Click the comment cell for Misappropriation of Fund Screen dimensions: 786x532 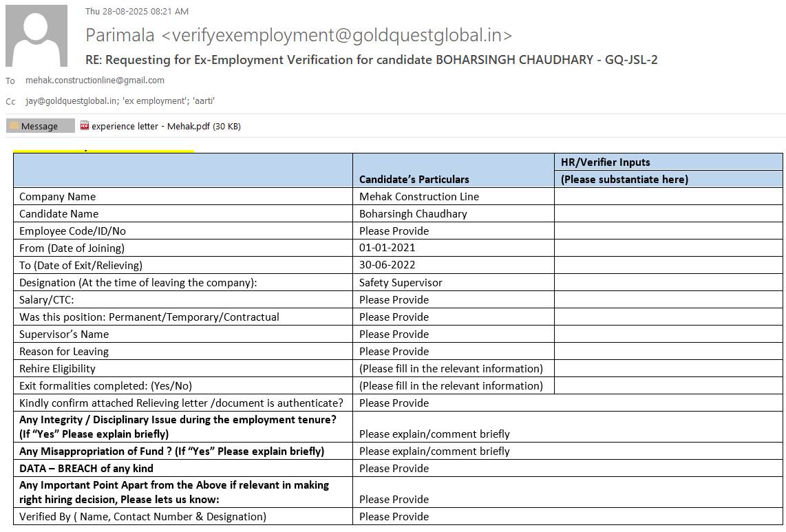pyautogui.click(x=434, y=451)
